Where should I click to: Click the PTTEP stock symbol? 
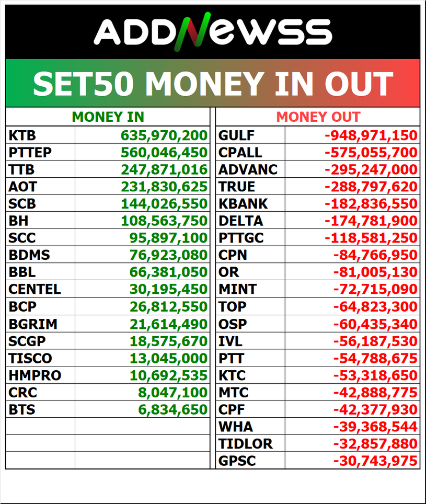[x=31, y=153]
